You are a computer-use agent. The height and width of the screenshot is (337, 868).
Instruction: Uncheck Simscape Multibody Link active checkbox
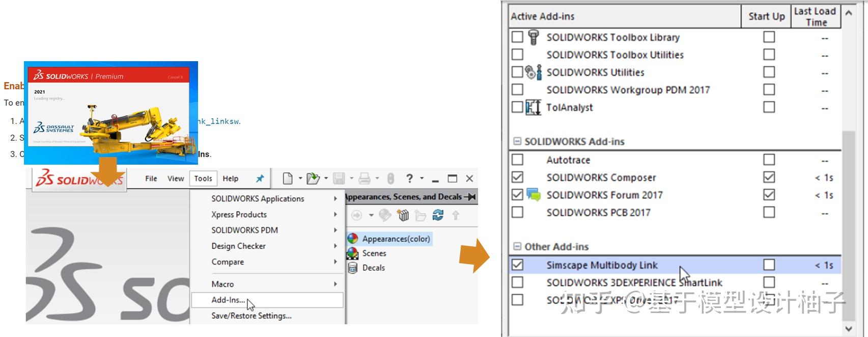pyautogui.click(x=517, y=265)
